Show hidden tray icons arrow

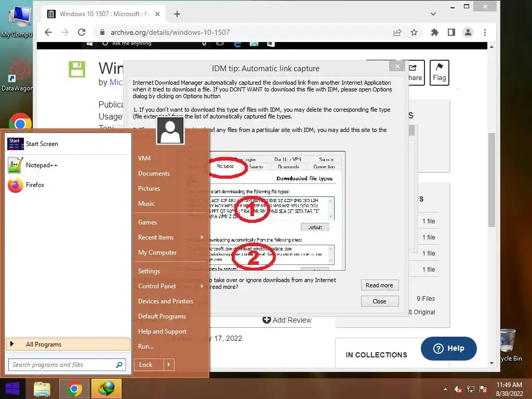tap(445, 389)
